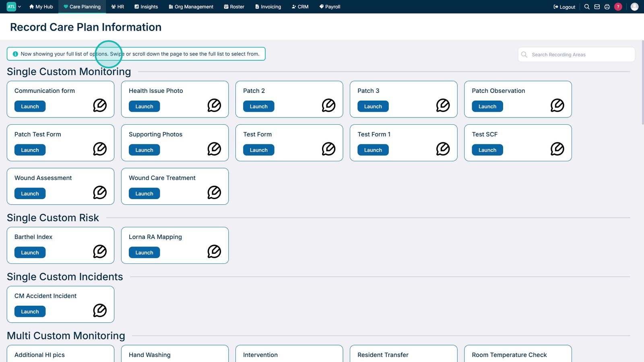Launch Patch Test Form
This screenshot has width=644, height=362.
coord(30,150)
